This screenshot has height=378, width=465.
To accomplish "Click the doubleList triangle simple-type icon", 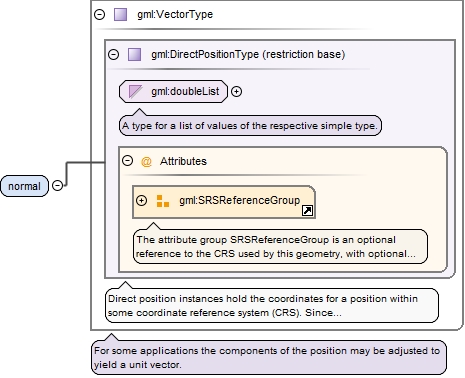I will [135, 91].
